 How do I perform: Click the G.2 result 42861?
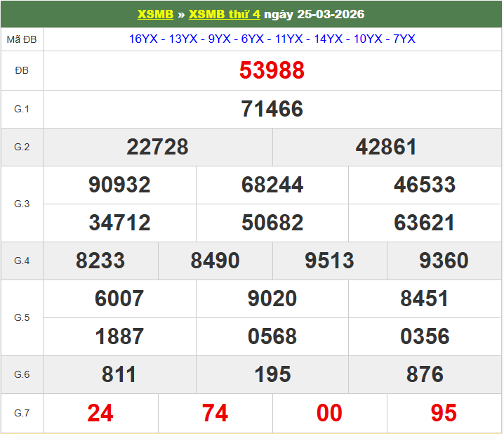click(386, 147)
